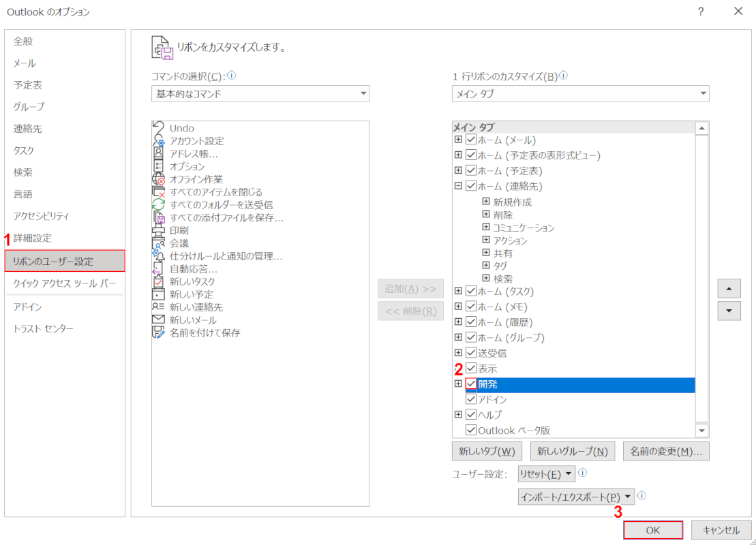
Task: Uncheck the ホーム (メール) checkbox
Action: 471,140
